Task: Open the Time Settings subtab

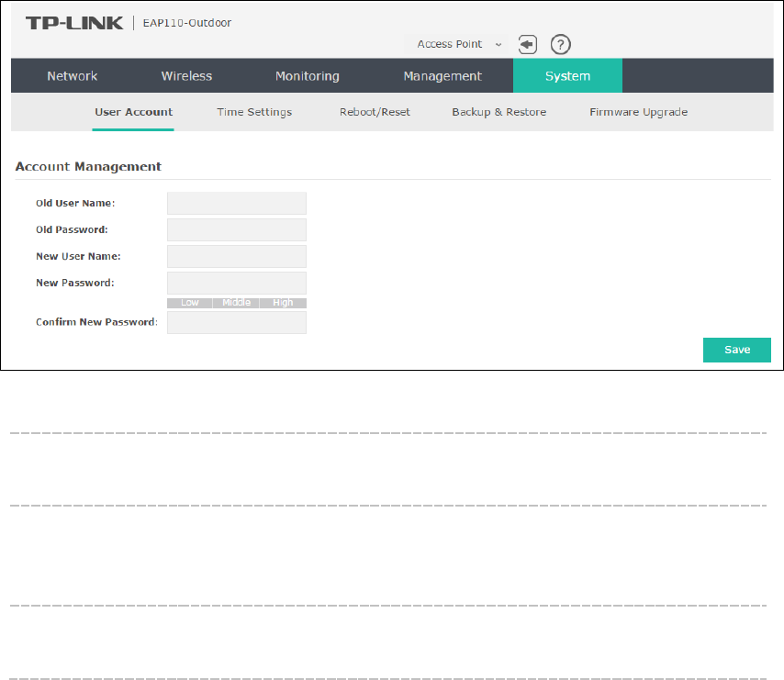Action: click(x=254, y=112)
